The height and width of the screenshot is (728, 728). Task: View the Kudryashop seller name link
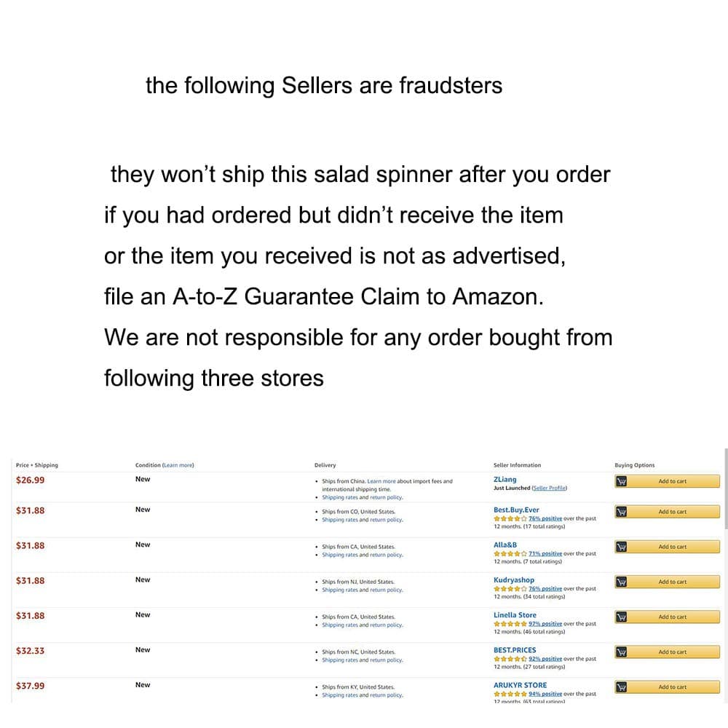[x=513, y=580]
